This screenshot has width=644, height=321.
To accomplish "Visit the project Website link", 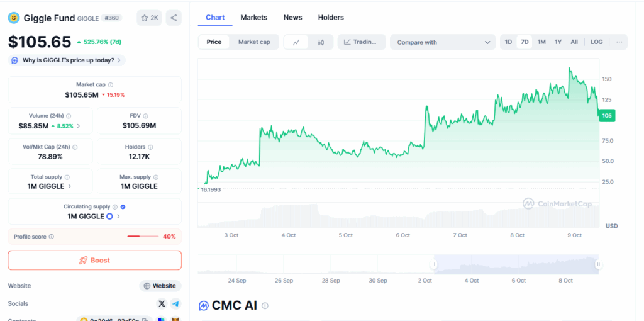I will (x=160, y=286).
